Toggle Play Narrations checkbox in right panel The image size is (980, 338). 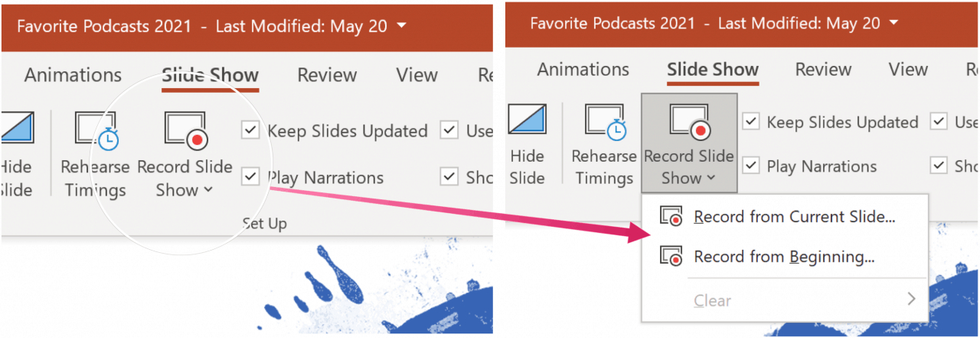tap(751, 165)
